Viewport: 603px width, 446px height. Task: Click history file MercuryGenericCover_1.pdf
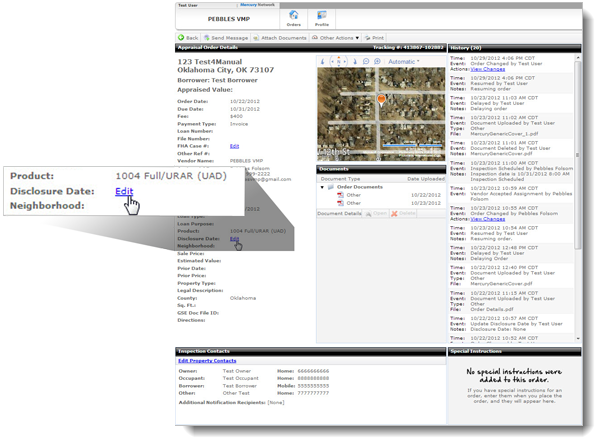click(x=504, y=134)
